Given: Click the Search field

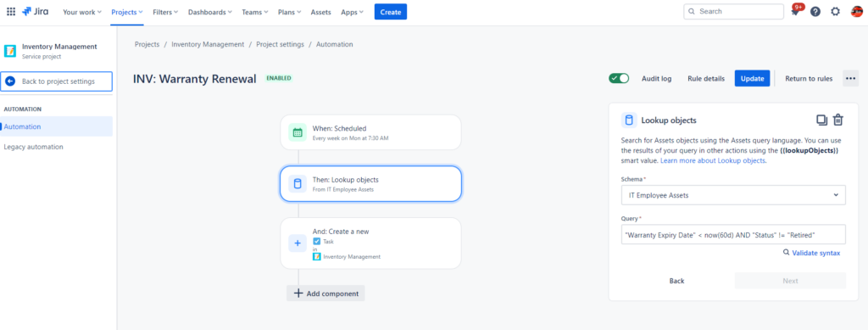Looking at the screenshot, I should click(x=733, y=12).
